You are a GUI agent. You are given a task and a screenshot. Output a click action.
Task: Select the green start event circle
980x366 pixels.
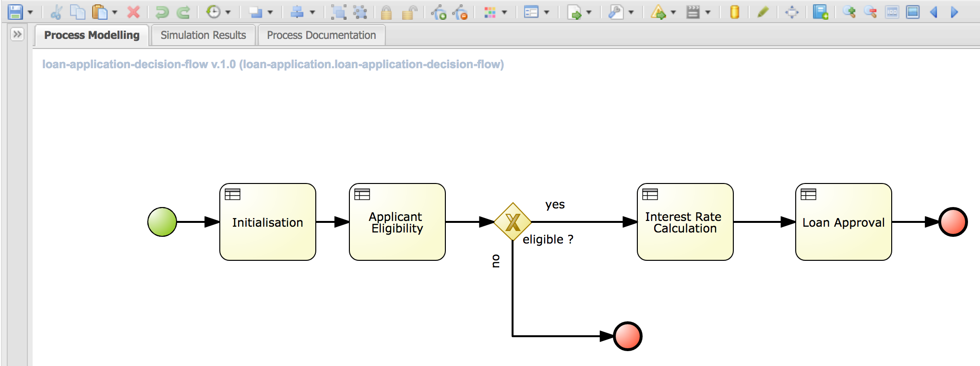pos(162,222)
